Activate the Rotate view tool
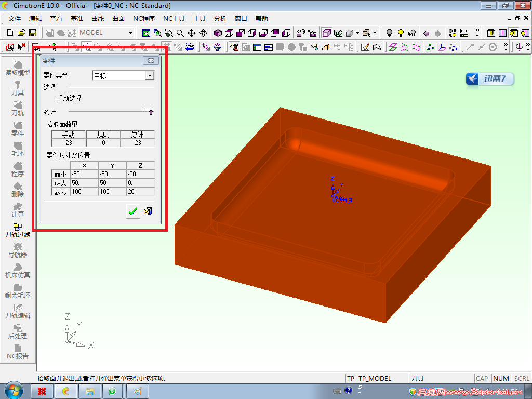Image resolution: width=532 pixels, height=399 pixels. pos(203,33)
